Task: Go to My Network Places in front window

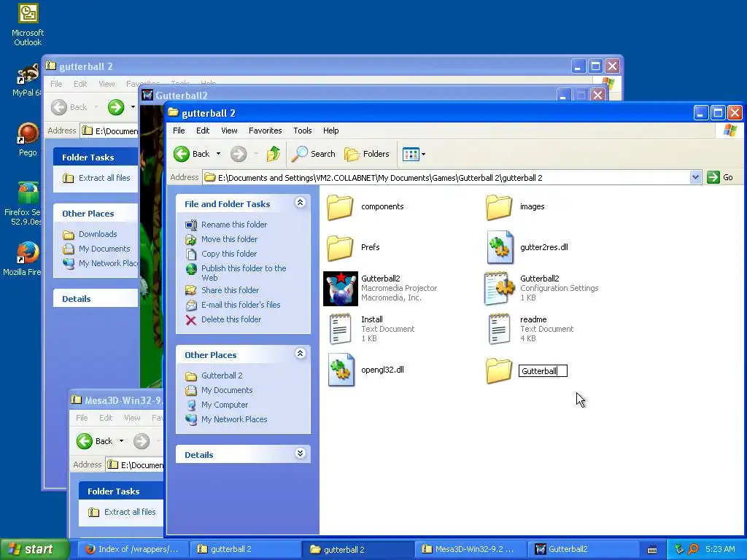Action: pyautogui.click(x=234, y=419)
